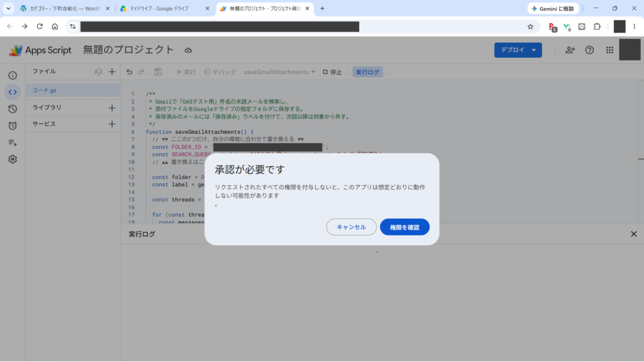Click the ファイル section header
This screenshot has width=644, height=362.
(44, 72)
